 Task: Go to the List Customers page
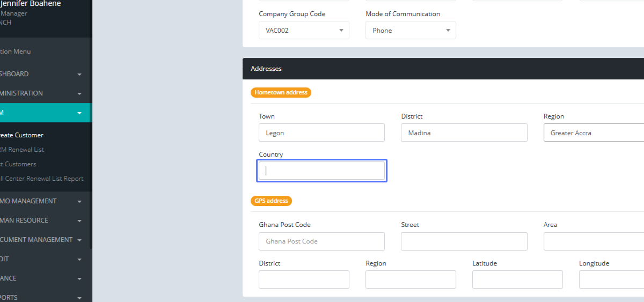tap(18, 164)
